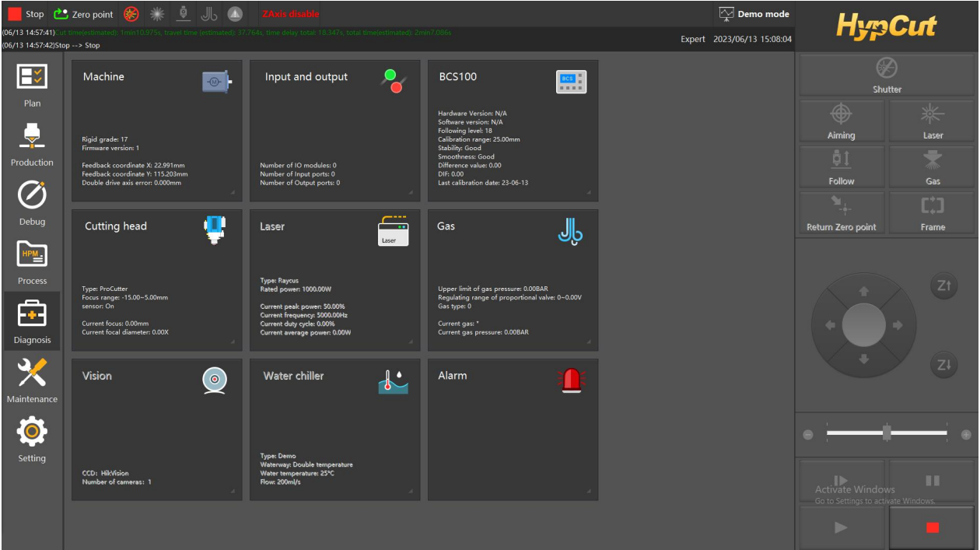The image size is (980, 550).
Task: Toggle the Aiming red light
Action: point(841,121)
